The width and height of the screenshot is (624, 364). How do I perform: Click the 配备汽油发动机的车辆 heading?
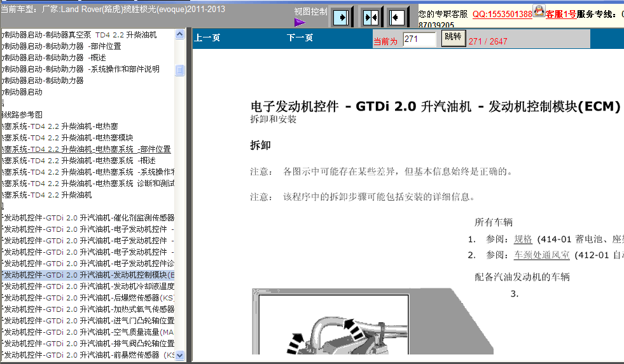(x=522, y=277)
